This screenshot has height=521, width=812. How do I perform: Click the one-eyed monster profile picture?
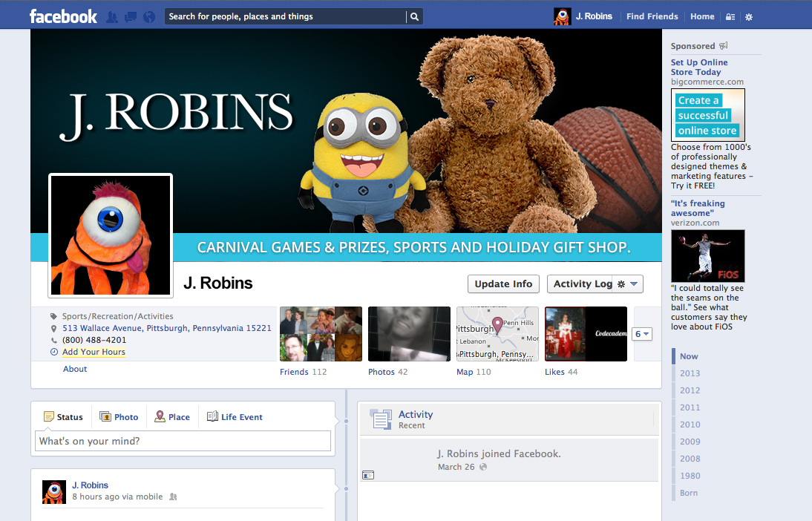111,235
